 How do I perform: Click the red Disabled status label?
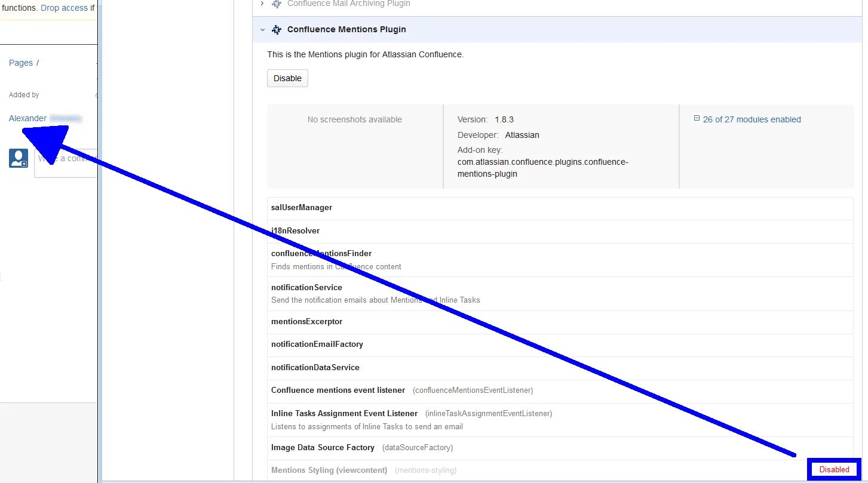[834, 470]
